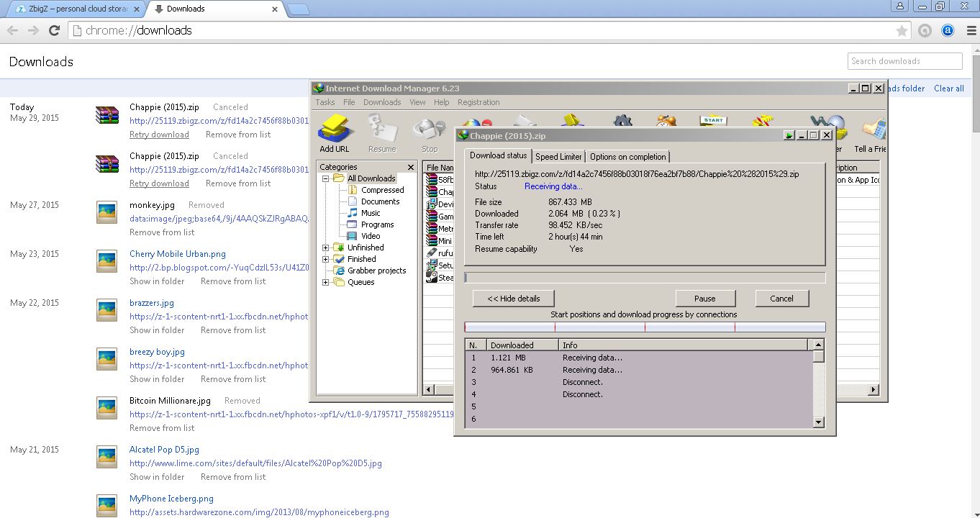Screen dimensions: 980x518
Task: Expand the Unfinished tree node
Action: [x=326, y=247]
